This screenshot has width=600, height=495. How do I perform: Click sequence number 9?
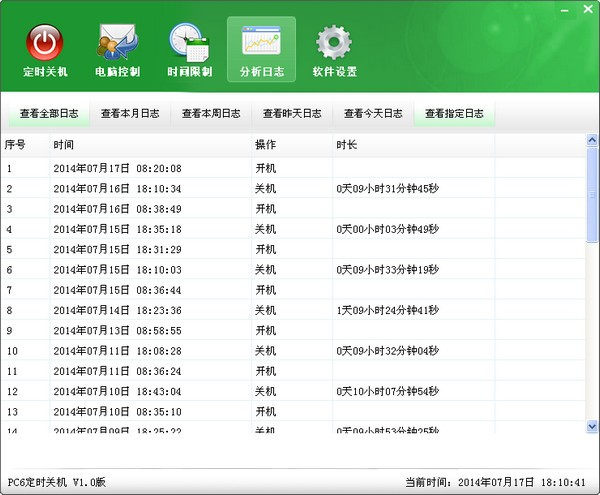(x=9, y=331)
